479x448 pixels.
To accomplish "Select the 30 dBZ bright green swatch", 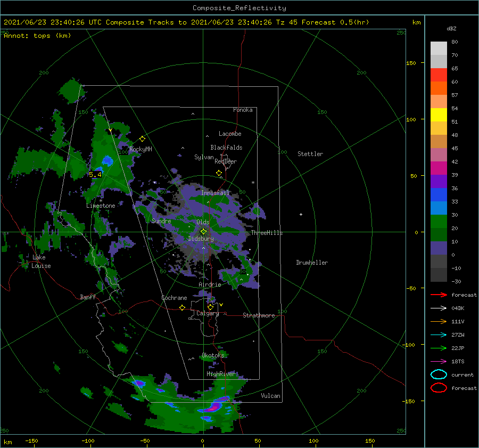I will click(439, 221).
